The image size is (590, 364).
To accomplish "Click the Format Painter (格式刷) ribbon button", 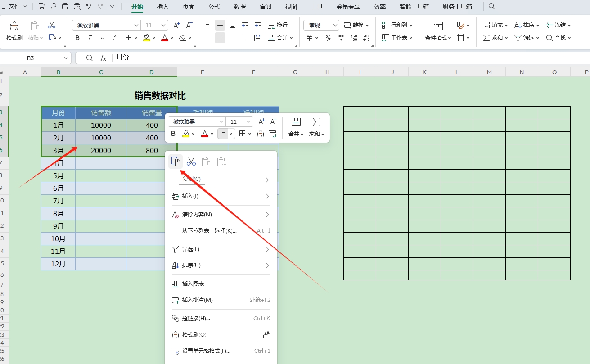I will 14,31.
